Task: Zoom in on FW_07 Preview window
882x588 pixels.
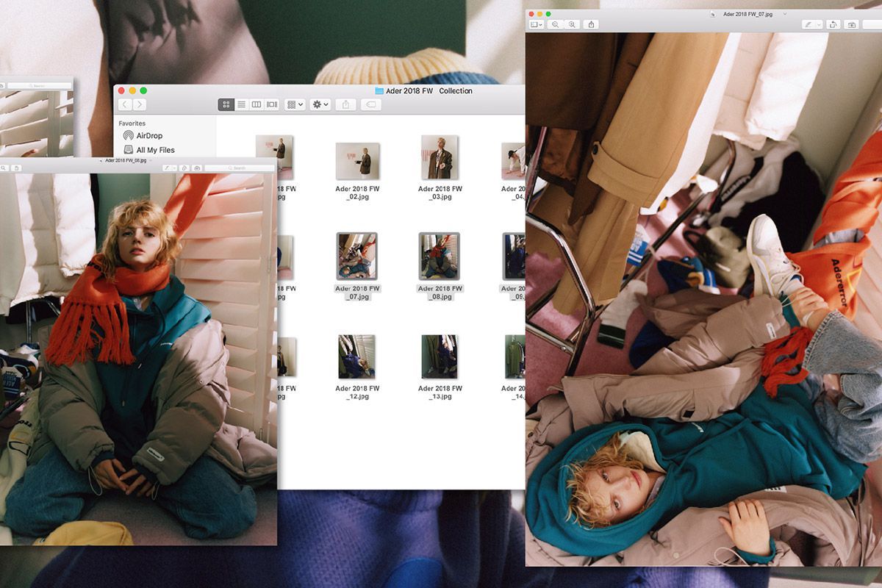Action: pyautogui.click(x=572, y=24)
